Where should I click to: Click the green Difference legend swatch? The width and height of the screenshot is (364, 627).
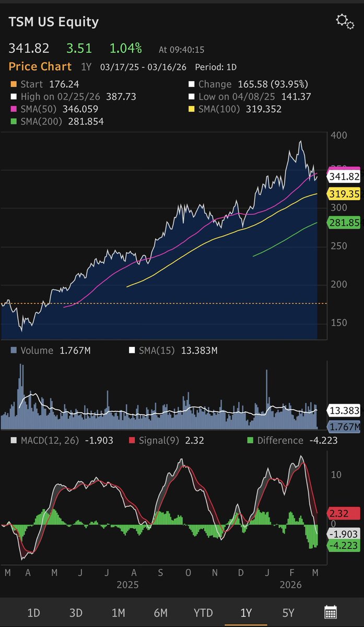(250, 440)
